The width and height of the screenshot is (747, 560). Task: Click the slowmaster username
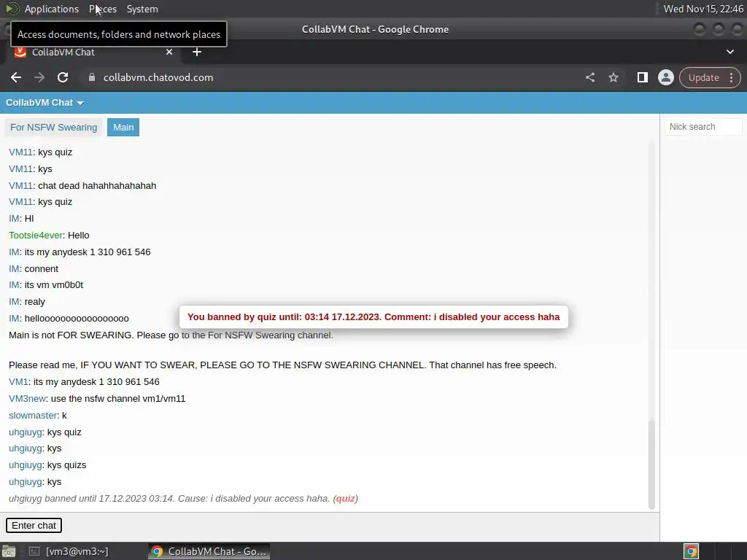tap(32, 415)
